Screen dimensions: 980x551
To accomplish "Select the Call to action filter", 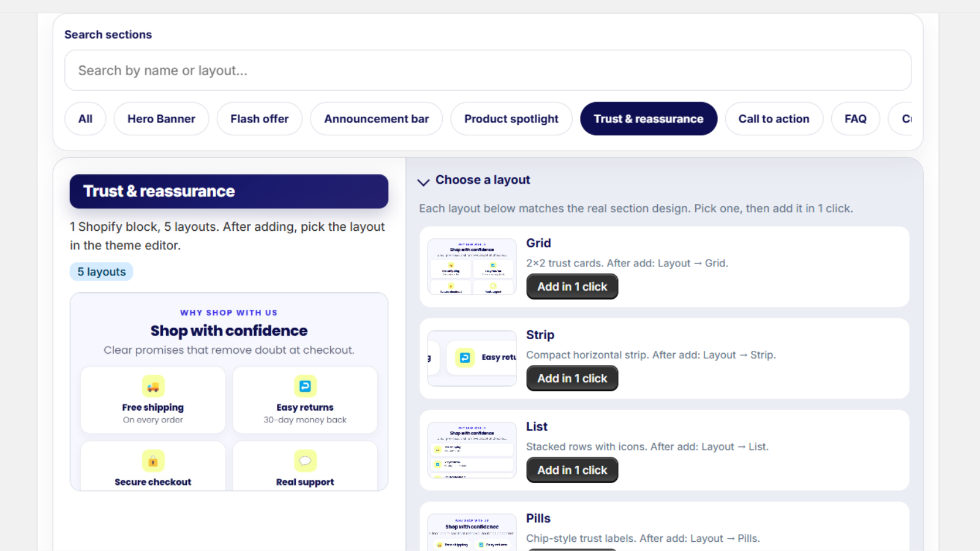I will coord(774,119).
